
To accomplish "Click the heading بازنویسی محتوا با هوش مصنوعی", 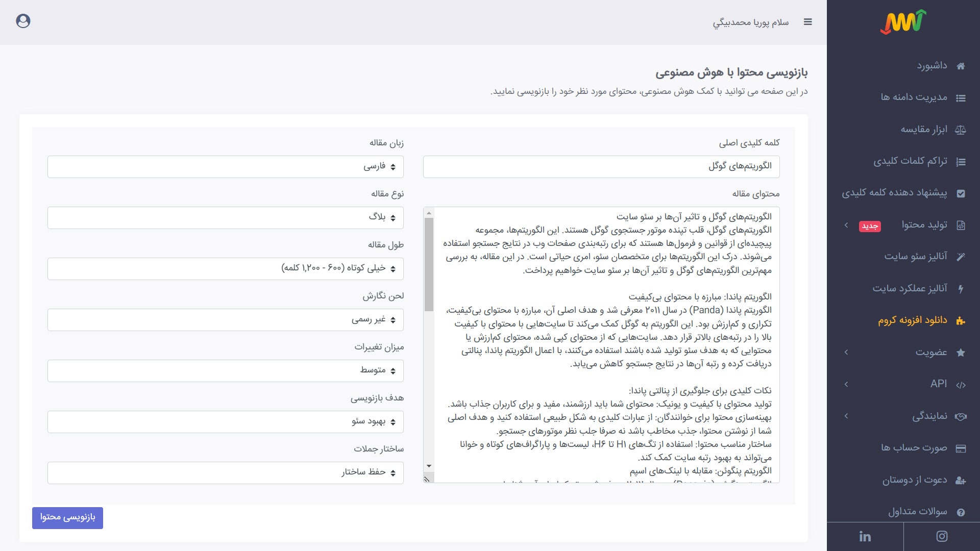I will point(731,73).
